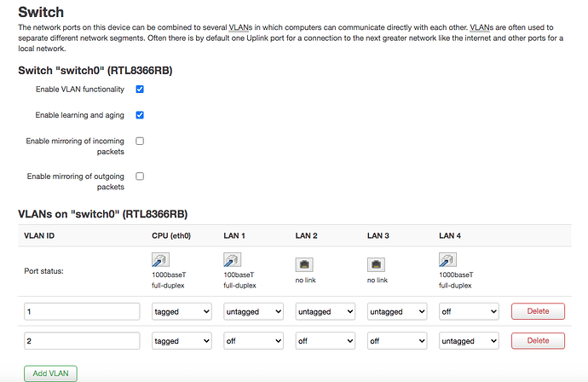Delete the VLAN 2 row

[x=538, y=341]
